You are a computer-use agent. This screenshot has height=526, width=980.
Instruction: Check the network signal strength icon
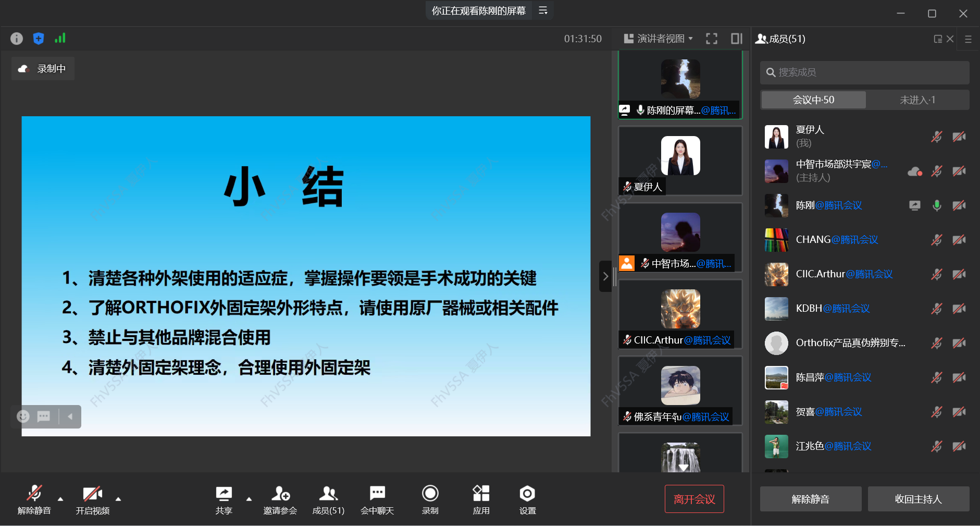click(x=60, y=38)
